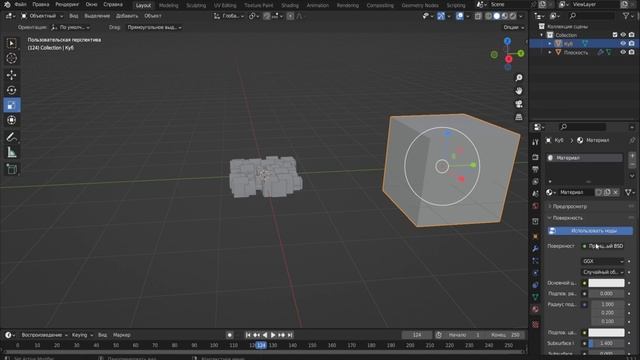Select the active Scale tool

(11, 105)
